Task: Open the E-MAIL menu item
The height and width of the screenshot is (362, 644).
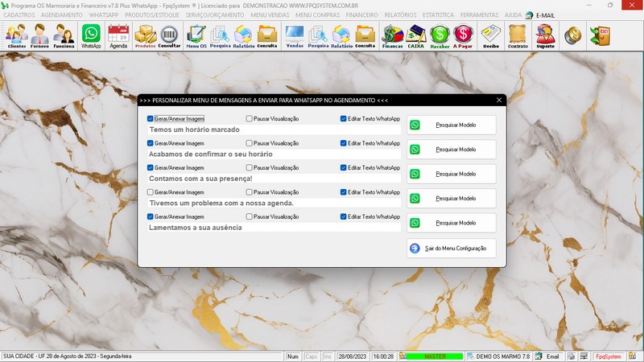Action: pyautogui.click(x=540, y=15)
